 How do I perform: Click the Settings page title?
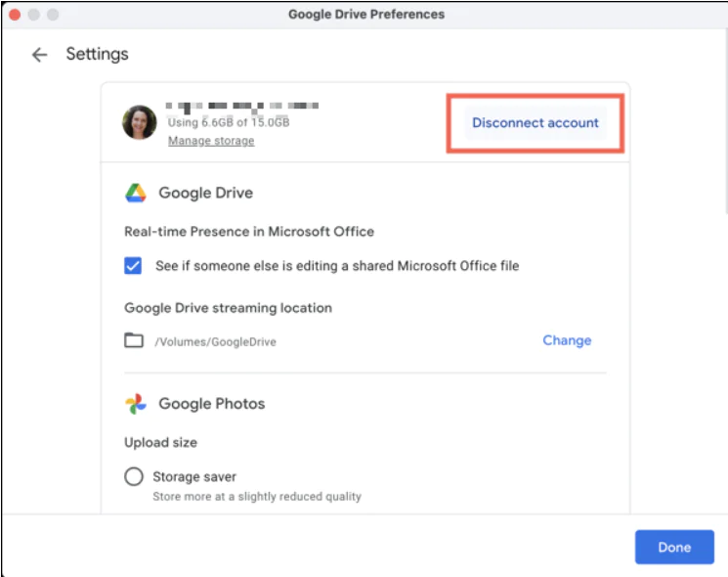(x=97, y=55)
